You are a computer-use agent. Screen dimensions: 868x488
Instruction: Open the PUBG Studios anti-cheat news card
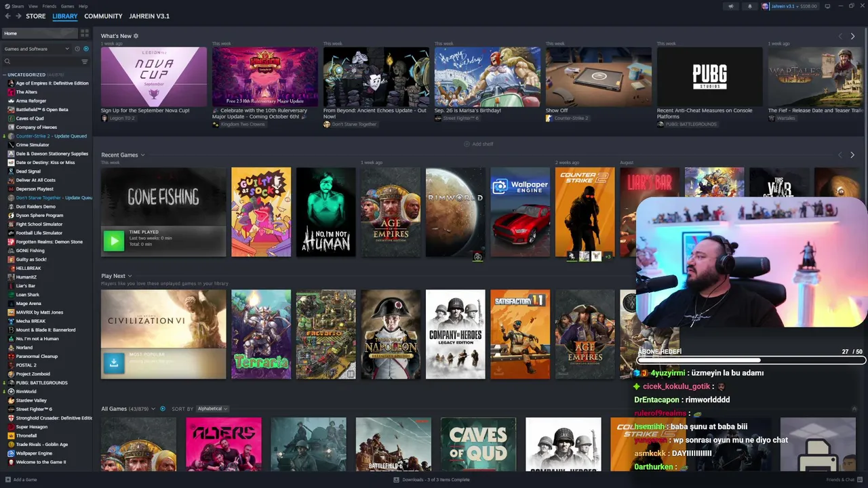[x=710, y=77]
